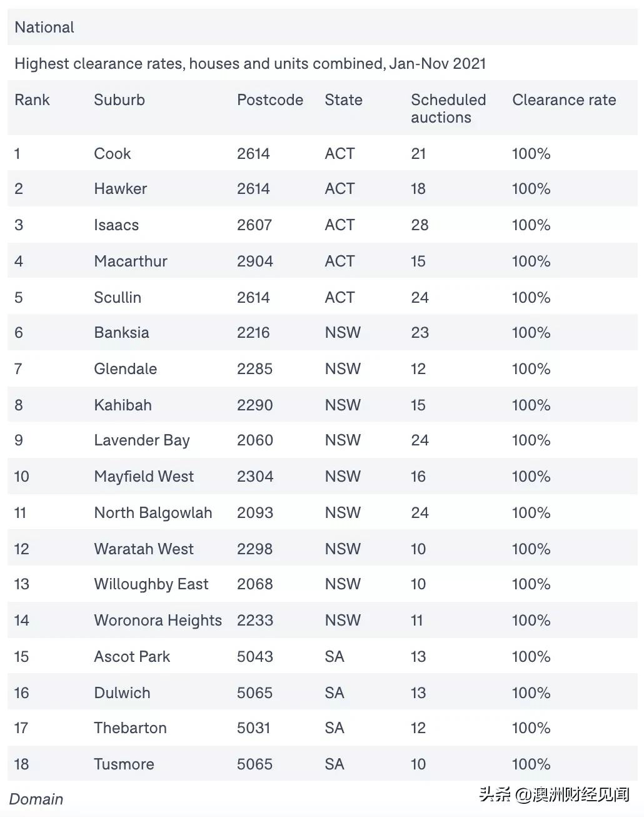Screen dimensions: 644x817
Task: Click the Scheduled auctions column header
Action: pyautogui.click(x=448, y=108)
